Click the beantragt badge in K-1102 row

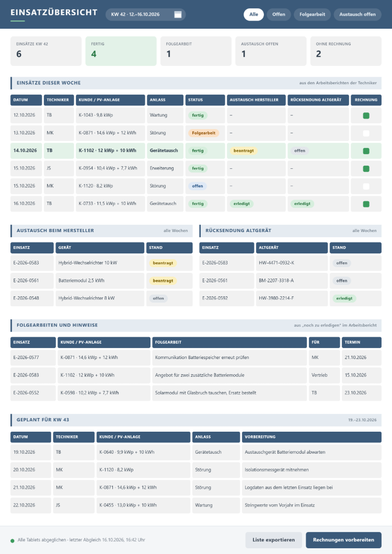(x=244, y=151)
